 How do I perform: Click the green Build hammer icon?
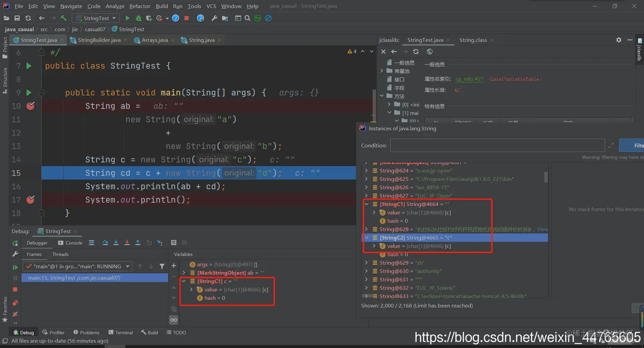[x=63, y=18]
